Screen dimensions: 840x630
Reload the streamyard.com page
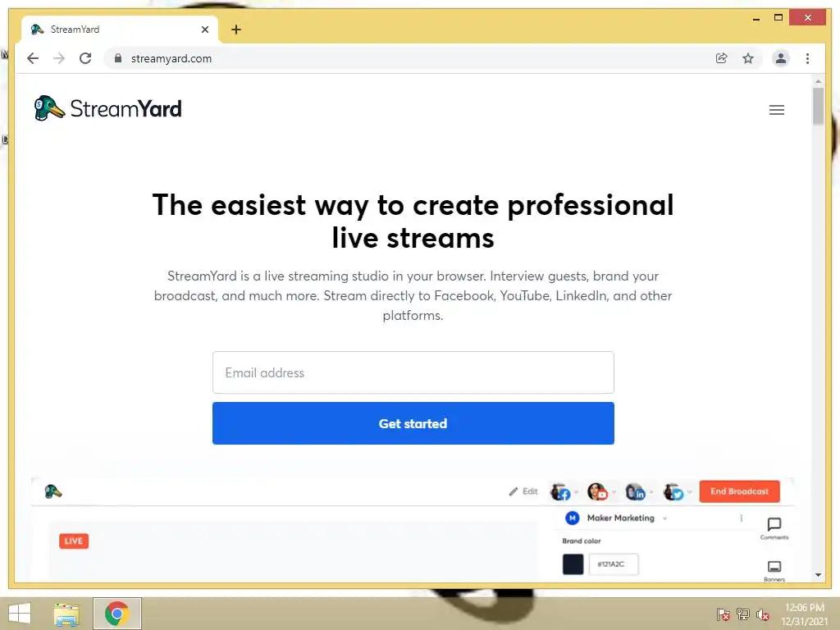[x=85, y=58]
